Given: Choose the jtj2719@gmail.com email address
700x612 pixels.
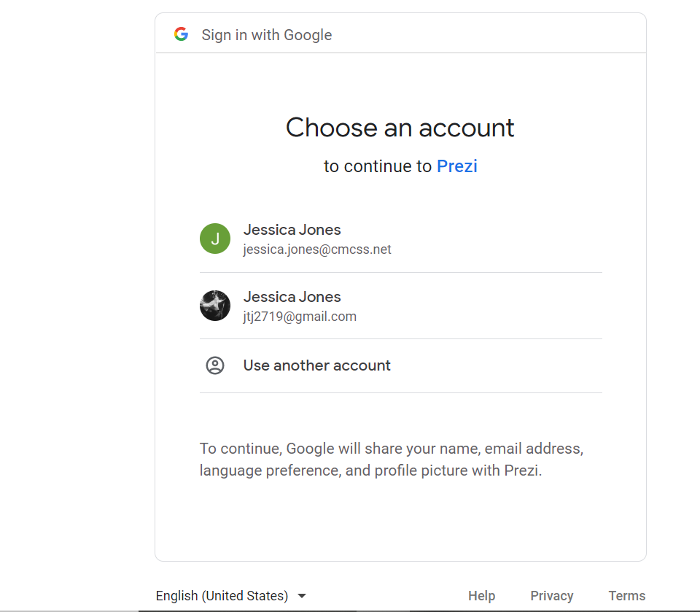Looking at the screenshot, I should tap(300, 317).
